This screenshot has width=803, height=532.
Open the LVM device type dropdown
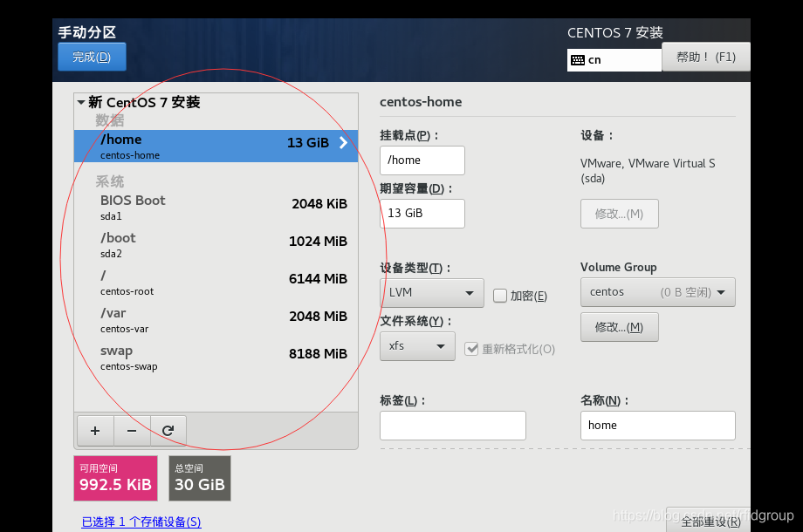pyautogui.click(x=432, y=293)
